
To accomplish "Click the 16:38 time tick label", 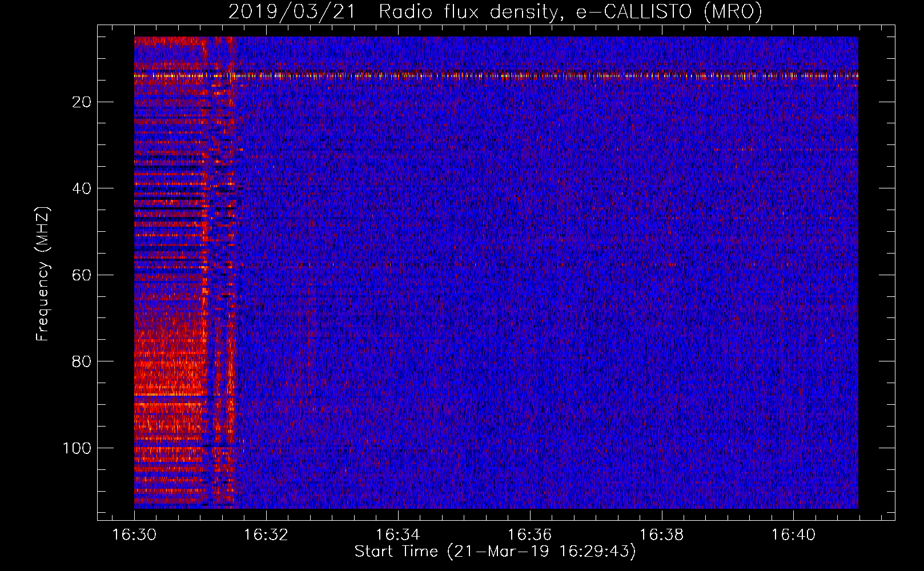I will (662, 534).
